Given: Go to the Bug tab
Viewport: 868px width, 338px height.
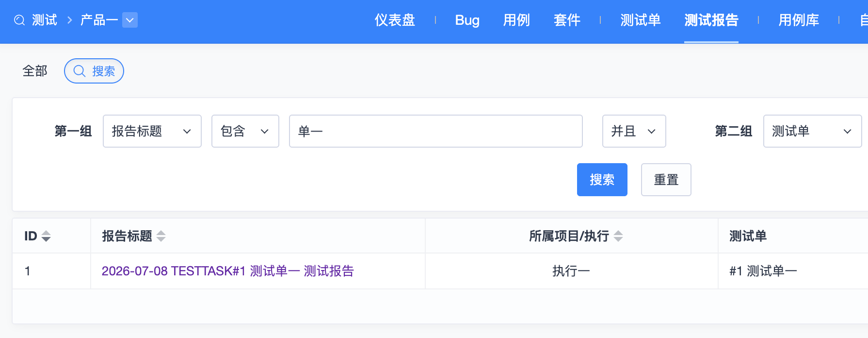Looking at the screenshot, I should click(x=467, y=20).
